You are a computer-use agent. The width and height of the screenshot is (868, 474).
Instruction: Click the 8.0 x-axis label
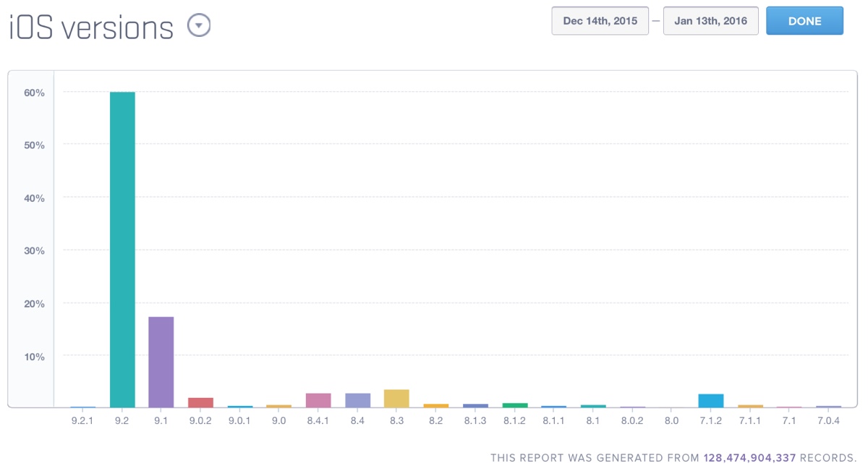pyautogui.click(x=672, y=420)
